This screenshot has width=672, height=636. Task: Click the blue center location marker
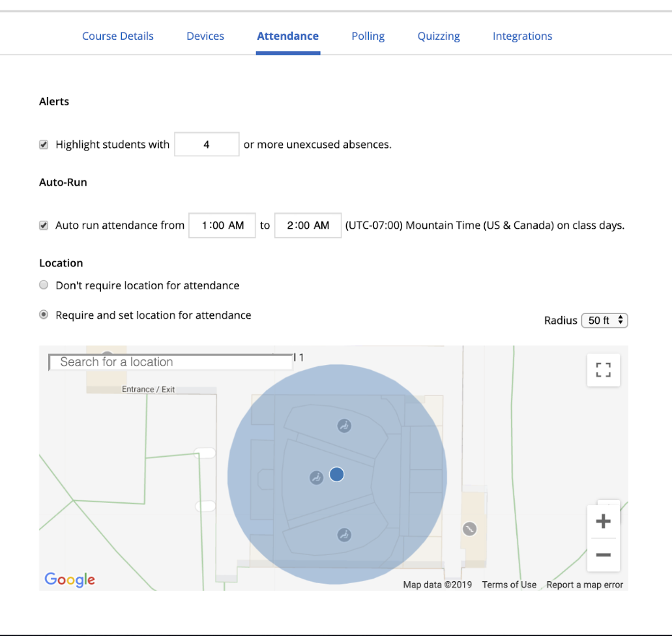[x=336, y=474]
